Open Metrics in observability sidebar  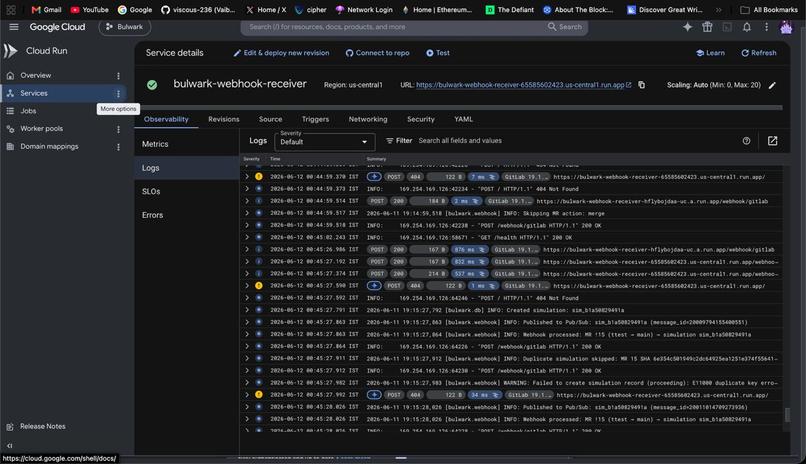point(187,144)
